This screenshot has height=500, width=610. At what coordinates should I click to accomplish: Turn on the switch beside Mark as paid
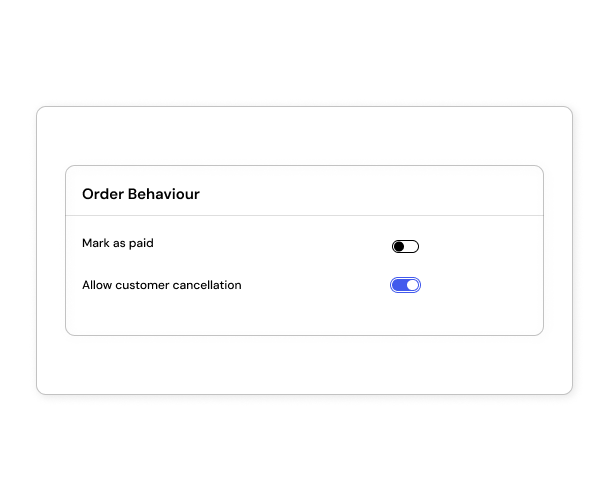[x=405, y=246]
